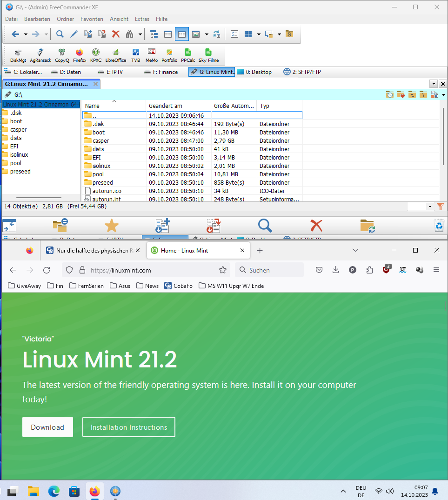This screenshot has width=448, height=500.
Task: Open Firefox downloads arrow icon
Action: pyautogui.click(x=336, y=270)
